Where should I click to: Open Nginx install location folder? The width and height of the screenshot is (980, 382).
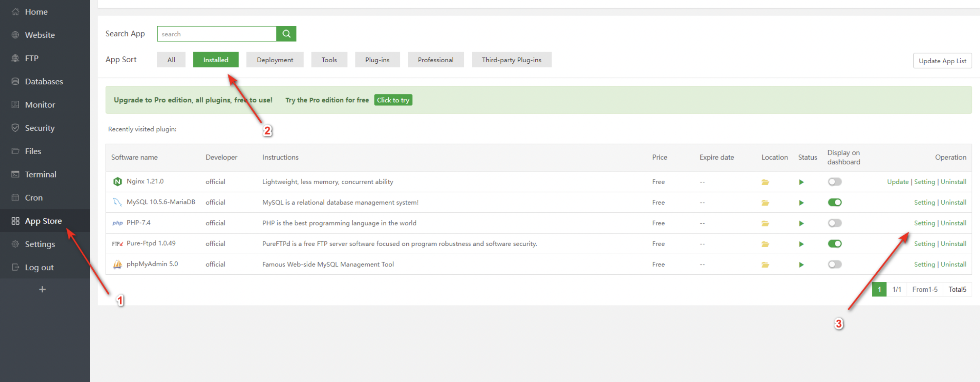[765, 182]
